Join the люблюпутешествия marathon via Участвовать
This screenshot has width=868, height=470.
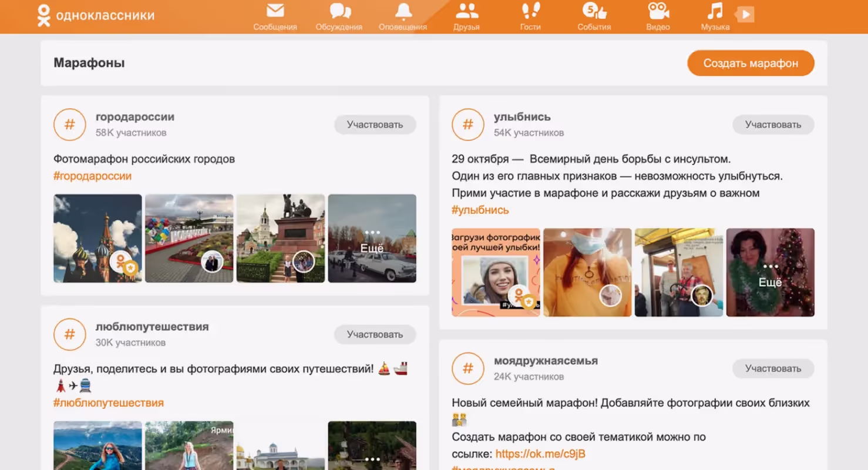tap(375, 334)
